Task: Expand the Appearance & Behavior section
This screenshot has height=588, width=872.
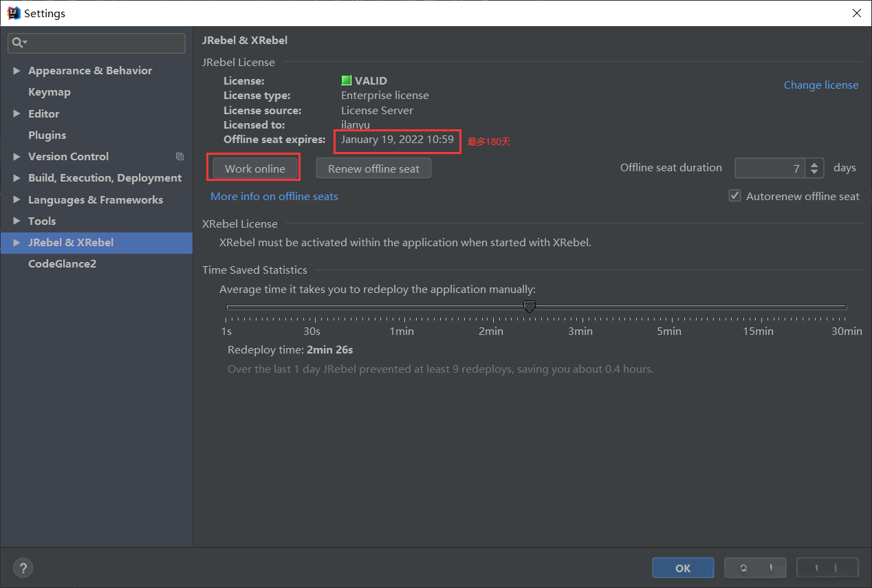Action: 17,71
